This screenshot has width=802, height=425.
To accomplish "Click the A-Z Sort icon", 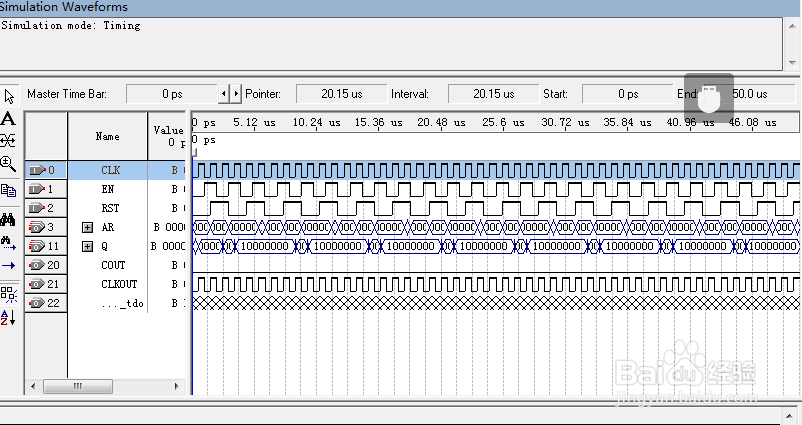I will 8,318.
